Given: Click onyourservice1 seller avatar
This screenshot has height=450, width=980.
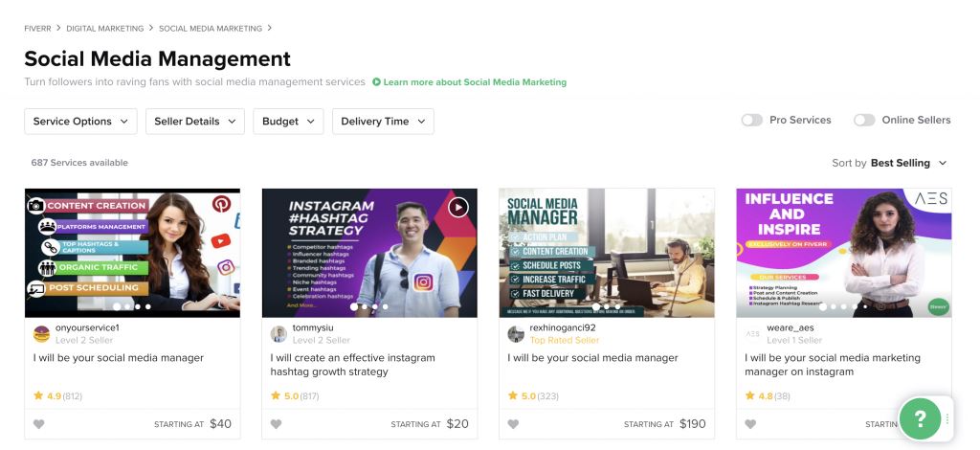Looking at the screenshot, I should [41, 333].
